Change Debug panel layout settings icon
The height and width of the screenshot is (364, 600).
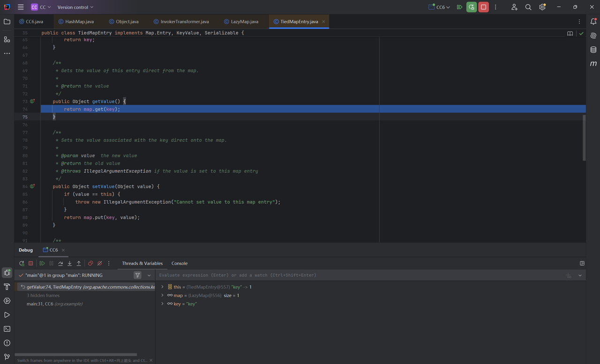pos(582,263)
